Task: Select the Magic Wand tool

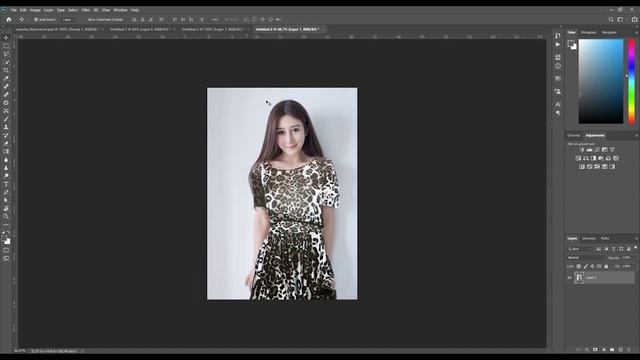Action: (x=6, y=62)
